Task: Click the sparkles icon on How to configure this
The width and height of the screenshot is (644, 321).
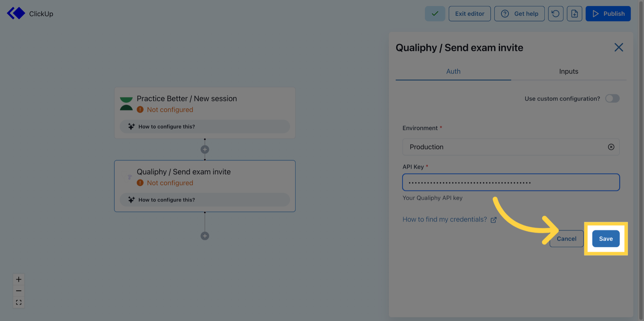Action: coord(131,126)
